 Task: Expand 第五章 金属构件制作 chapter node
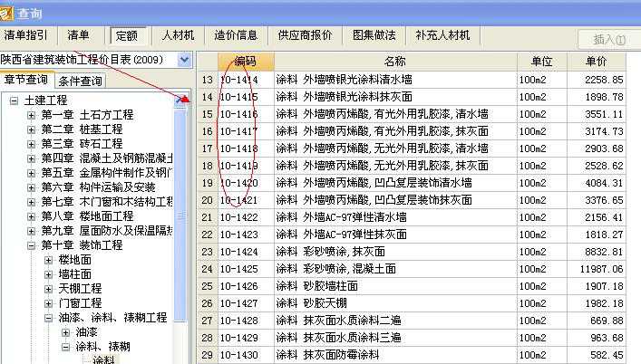32,172
